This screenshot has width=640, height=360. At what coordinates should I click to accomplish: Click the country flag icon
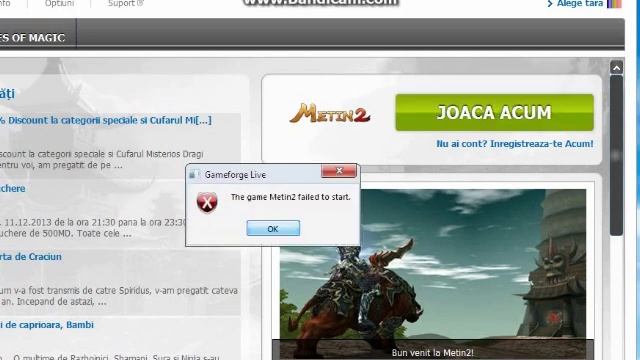pos(614,4)
